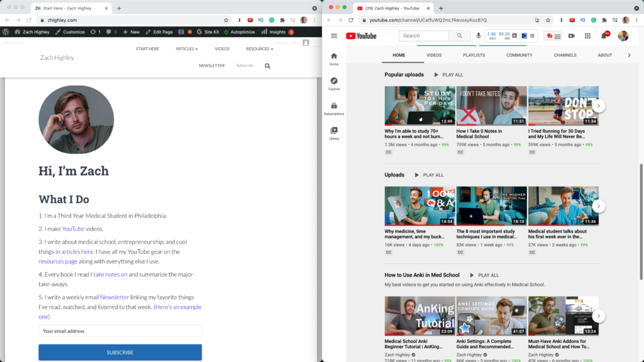Show next Uploads row videos
This screenshot has width=644, height=362.
pyautogui.click(x=599, y=206)
